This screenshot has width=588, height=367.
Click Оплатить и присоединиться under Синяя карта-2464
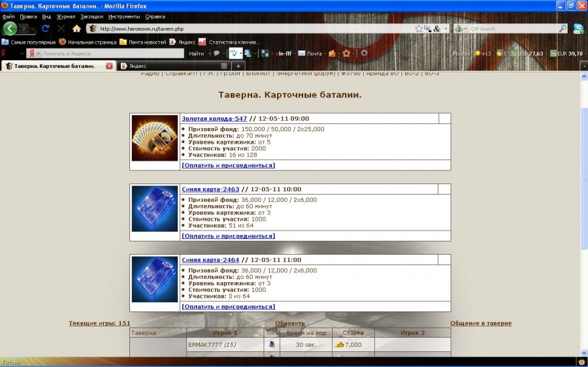tap(229, 307)
